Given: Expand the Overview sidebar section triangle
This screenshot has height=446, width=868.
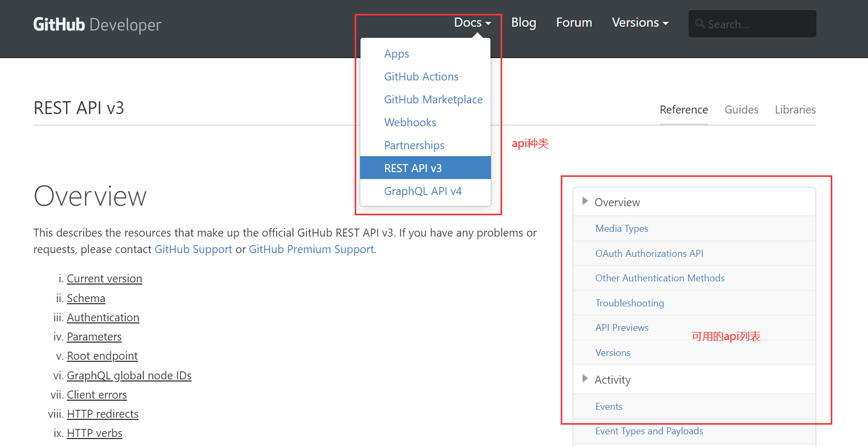Looking at the screenshot, I should pyautogui.click(x=585, y=201).
